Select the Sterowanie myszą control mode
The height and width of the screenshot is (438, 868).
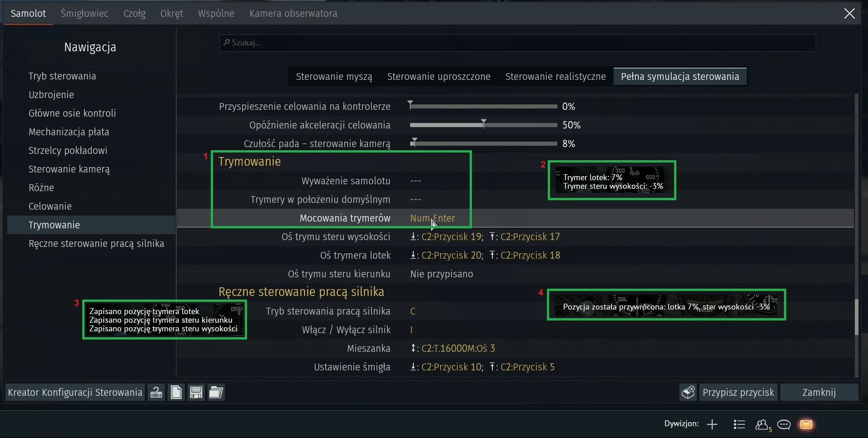pos(334,77)
